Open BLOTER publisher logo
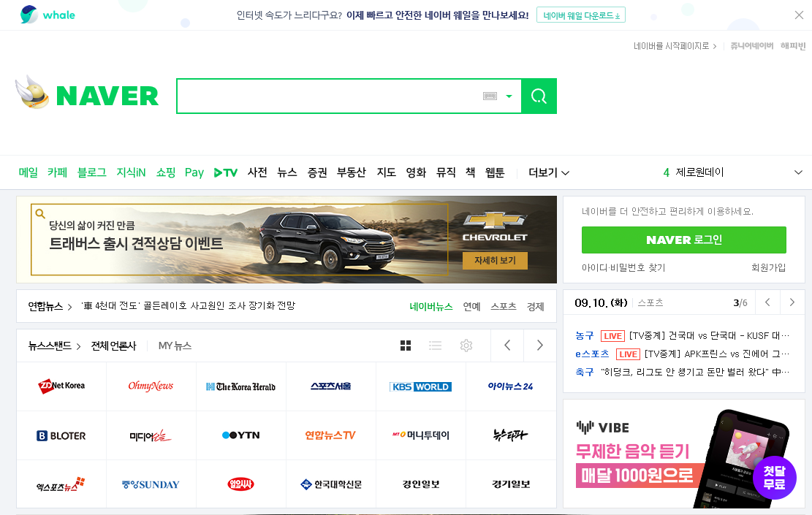The width and height of the screenshot is (812, 515). 61,436
